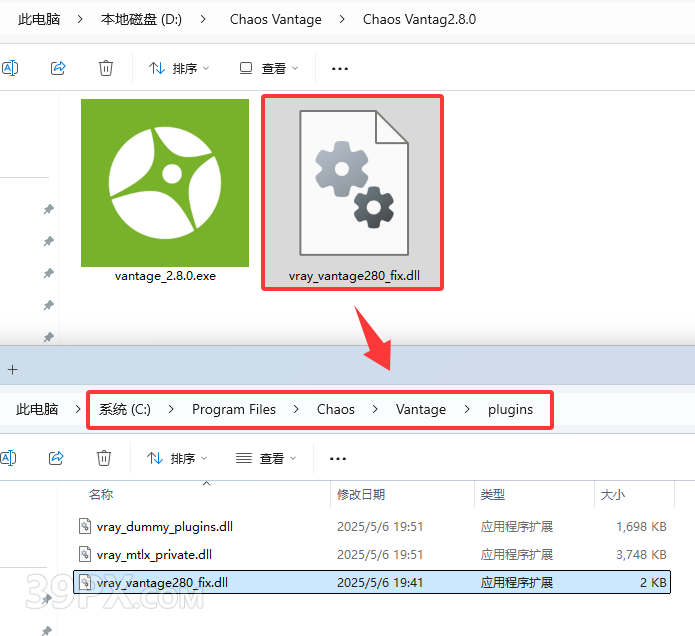The image size is (695, 636).
Task: Open the 排序 sort dropdown in lower window
Action: (177, 458)
